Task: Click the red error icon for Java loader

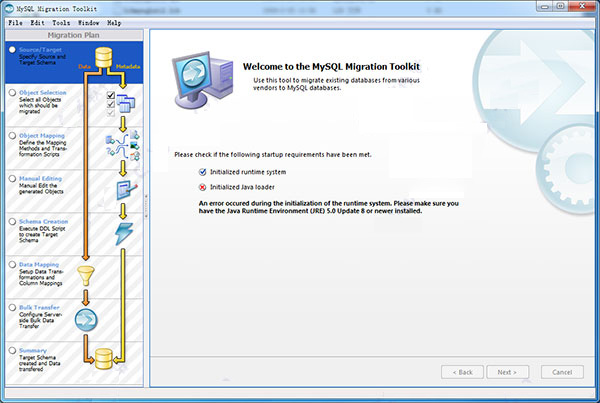Action: (202, 187)
